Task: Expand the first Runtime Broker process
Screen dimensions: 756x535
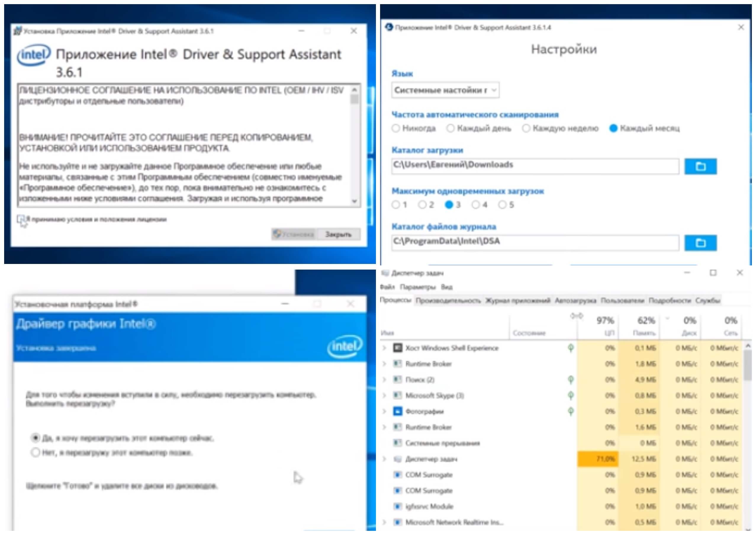Action: pos(384,364)
